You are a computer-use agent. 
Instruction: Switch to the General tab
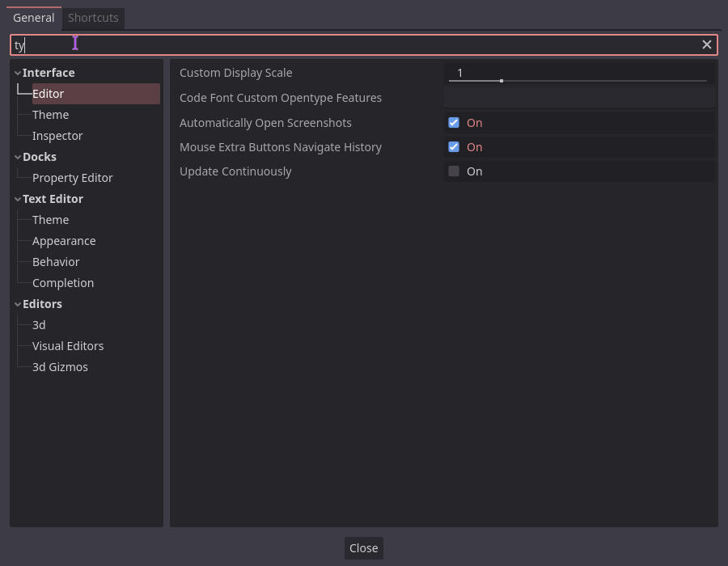[x=33, y=17]
